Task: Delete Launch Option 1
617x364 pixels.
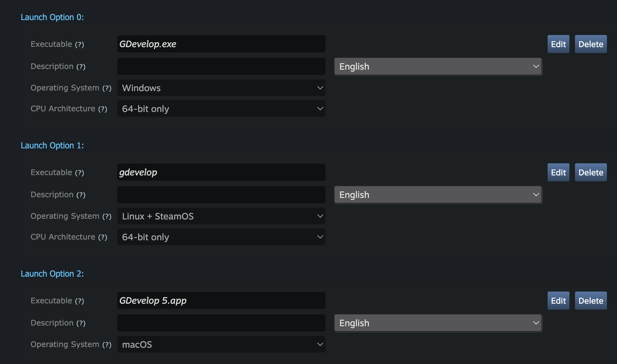Action: (591, 172)
